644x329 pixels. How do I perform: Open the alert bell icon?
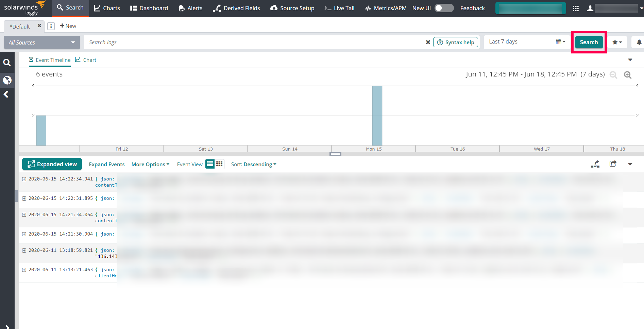[639, 42]
